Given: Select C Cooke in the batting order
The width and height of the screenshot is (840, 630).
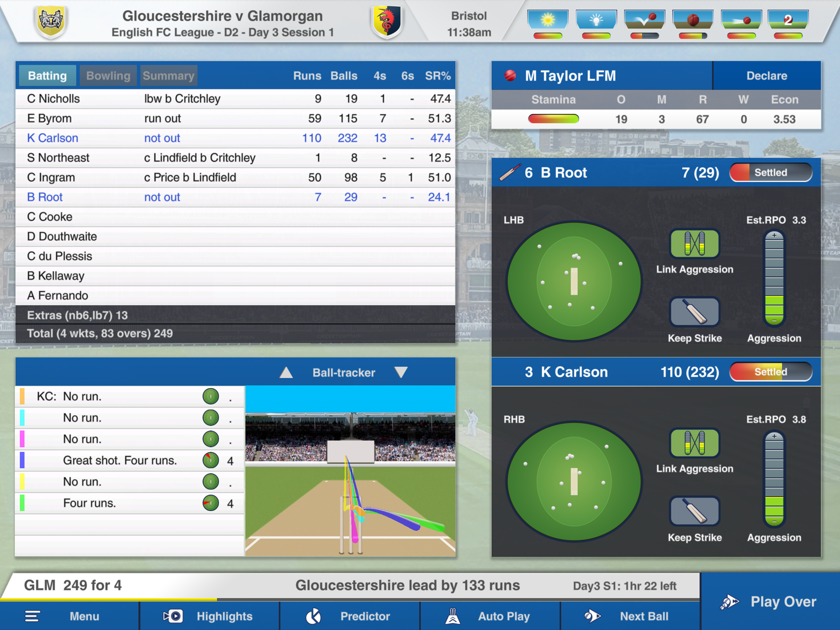Looking at the screenshot, I should click(236, 217).
